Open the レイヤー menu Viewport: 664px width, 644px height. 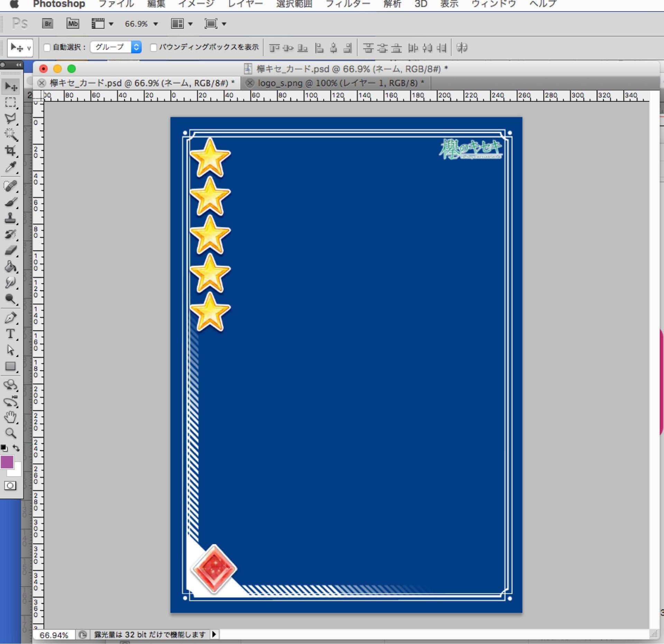tap(245, 4)
